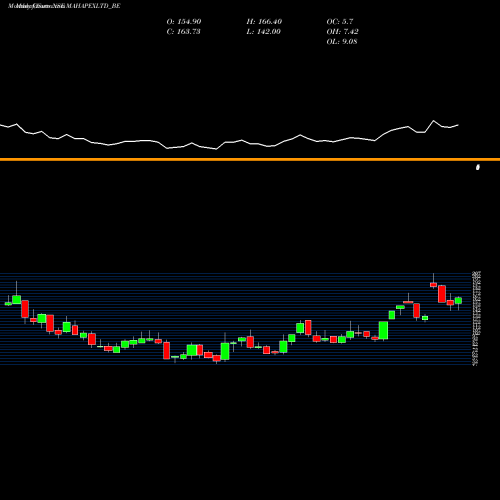
Task: Click the small white marker below the orange line
Action: [478, 167]
